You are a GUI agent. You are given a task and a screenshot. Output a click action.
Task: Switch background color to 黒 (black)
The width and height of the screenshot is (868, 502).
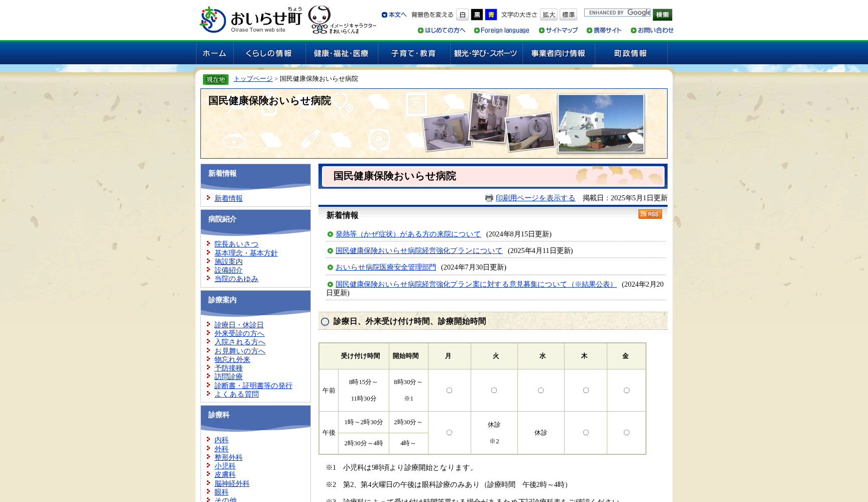coord(476,15)
